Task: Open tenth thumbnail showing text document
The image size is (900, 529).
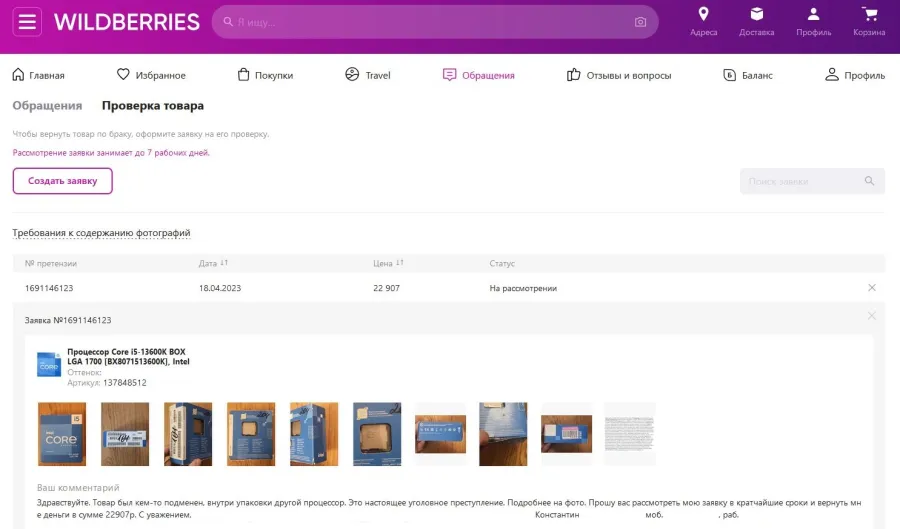Action: click(x=630, y=434)
